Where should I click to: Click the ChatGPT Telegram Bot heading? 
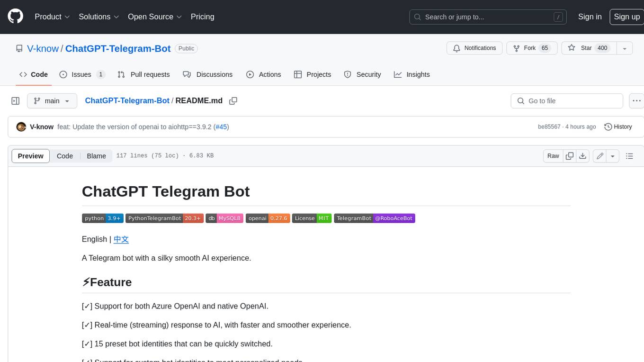(x=166, y=191)
